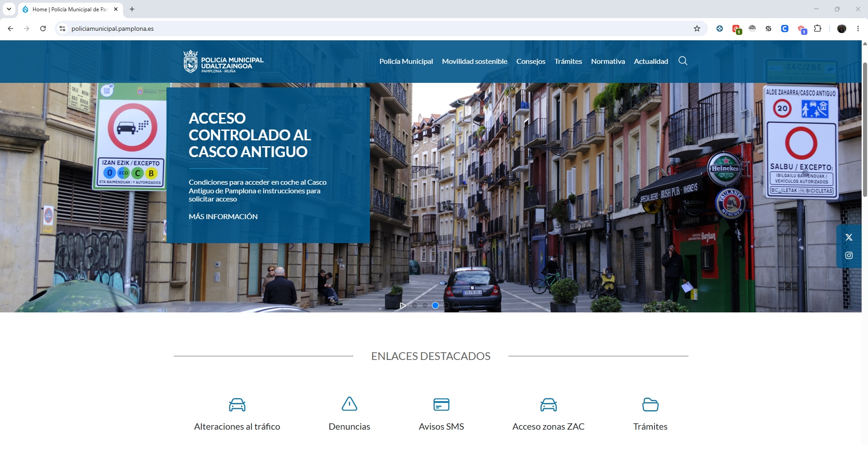This screenshot has height=460, width=868.
Task: Select the active third carousel slide dot
Action: pyautogui.click(x=435, y=306)
